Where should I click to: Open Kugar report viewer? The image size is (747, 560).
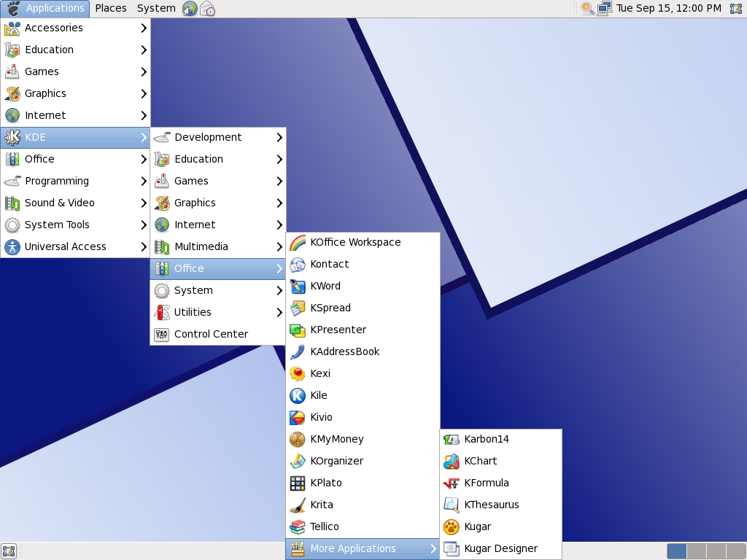501,527
